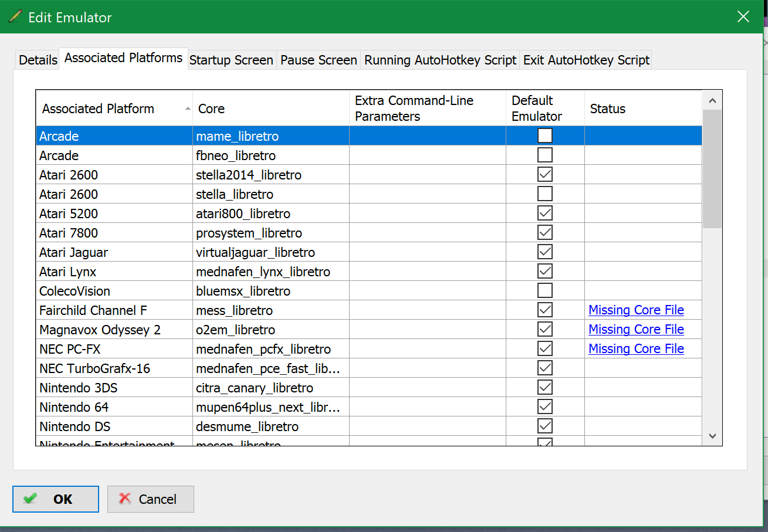Viewport: 768px width, 532px height.
Task: Toggle default emulator for NEC TurboGrafx-16
Action: click(545, 368)
